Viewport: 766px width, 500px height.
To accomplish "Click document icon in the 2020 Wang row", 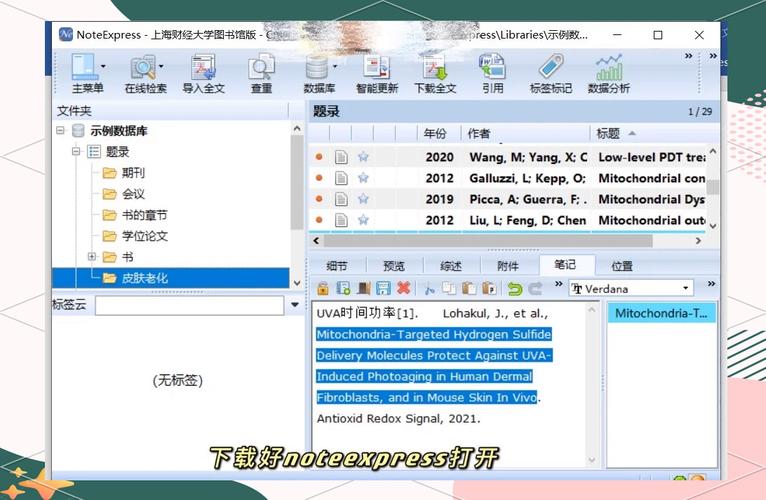I will [341, 157].
